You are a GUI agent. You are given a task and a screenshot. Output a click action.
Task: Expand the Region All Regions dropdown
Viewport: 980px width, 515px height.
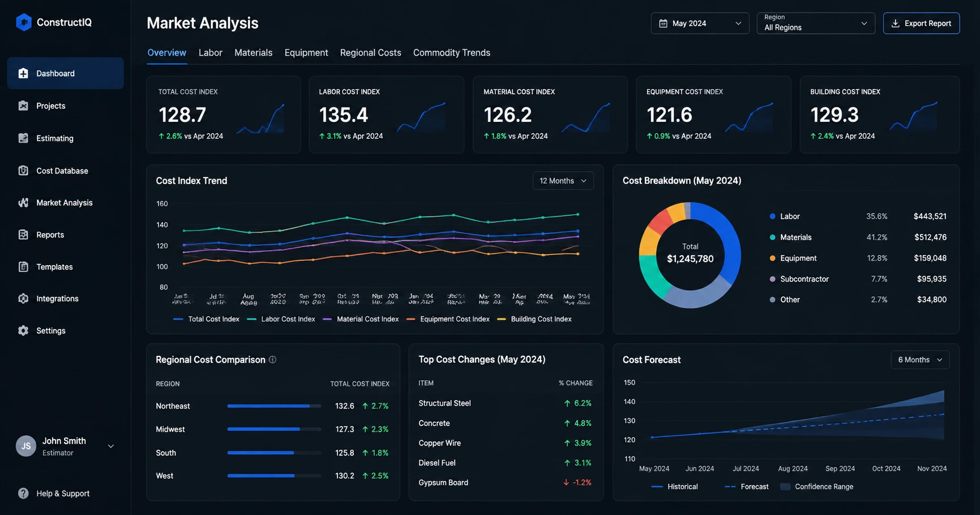[x=816, y=23]
